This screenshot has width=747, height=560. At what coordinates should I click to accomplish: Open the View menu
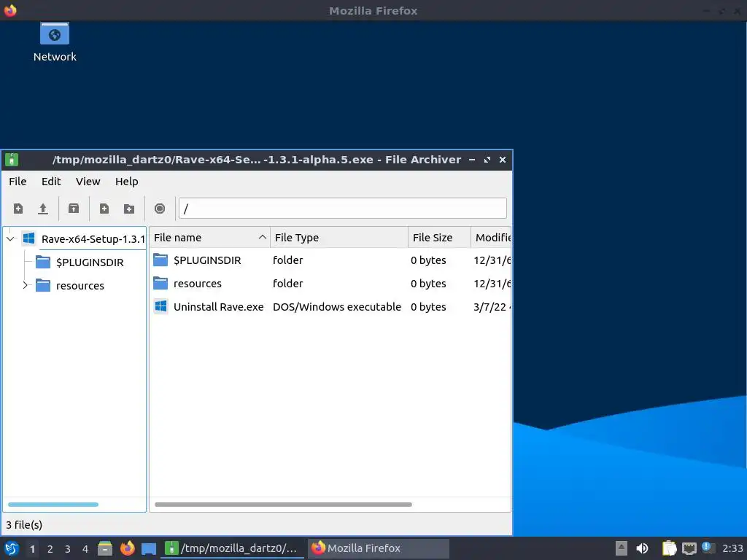[88, 182]
